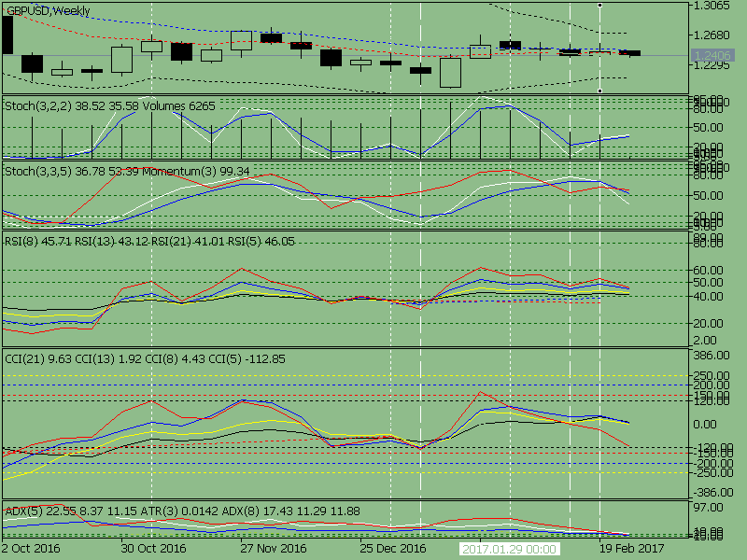Click the -386.00 value on the CCI axis

(x=713, y=493)
